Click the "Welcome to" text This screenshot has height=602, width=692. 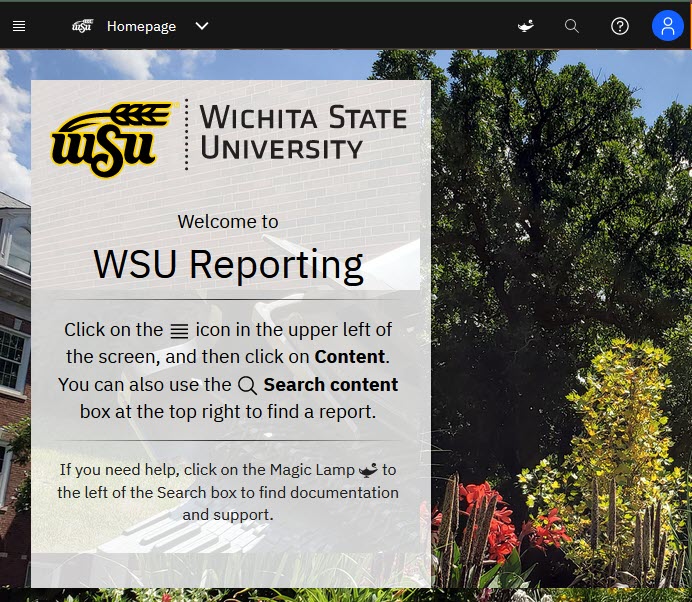[228, 222]
